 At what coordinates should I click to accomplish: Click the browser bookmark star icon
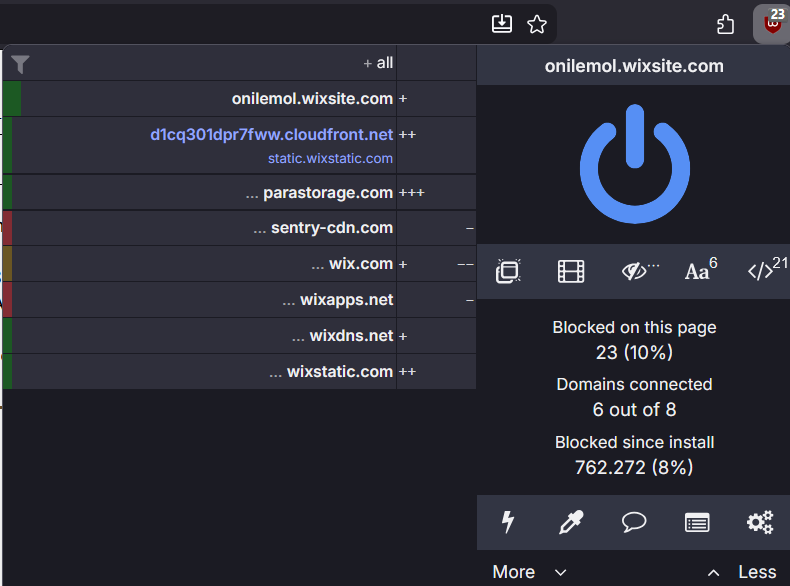click(x=537, y=24)
